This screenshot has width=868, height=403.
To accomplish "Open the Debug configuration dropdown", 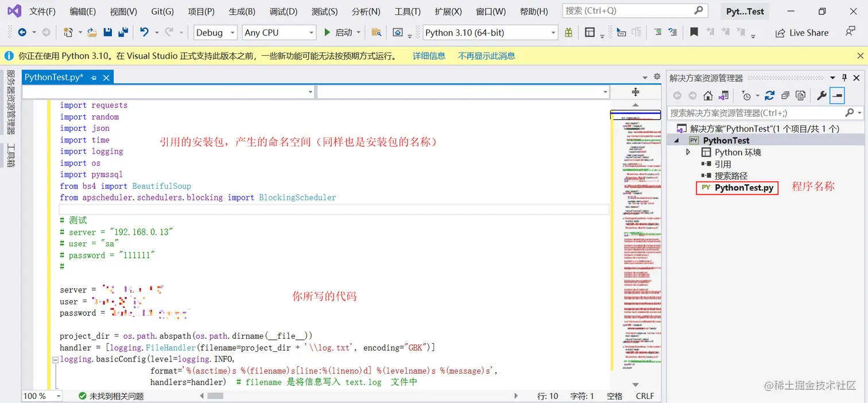I will [x=215, y=33].
